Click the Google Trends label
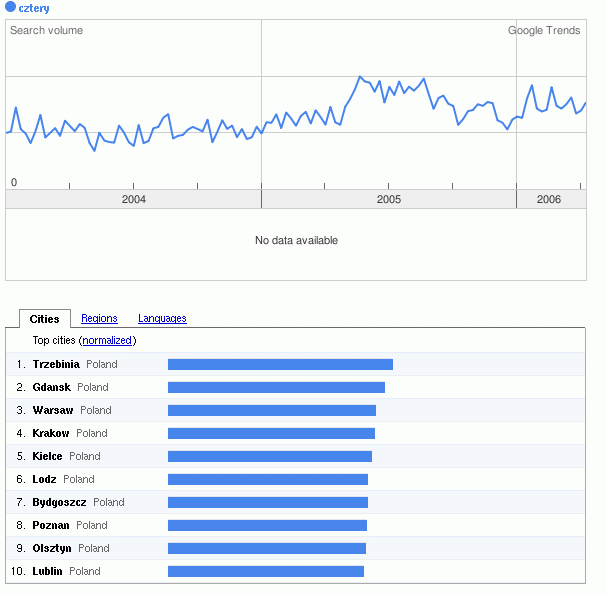The width and height of the screenshot is (606, 595). (544, 31)
